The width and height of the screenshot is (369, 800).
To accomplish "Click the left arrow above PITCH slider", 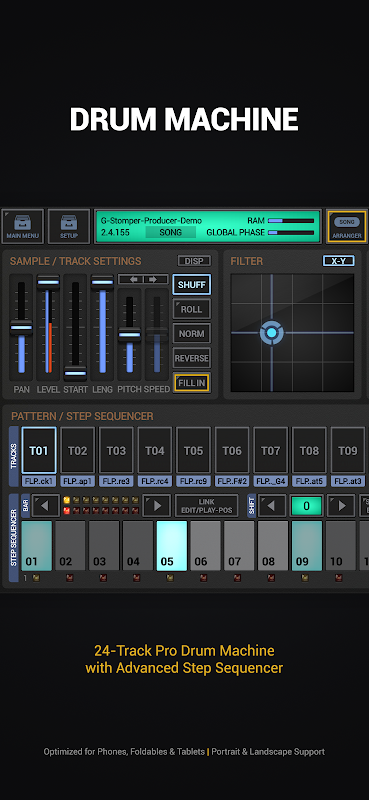I will (x=131, y=280).
